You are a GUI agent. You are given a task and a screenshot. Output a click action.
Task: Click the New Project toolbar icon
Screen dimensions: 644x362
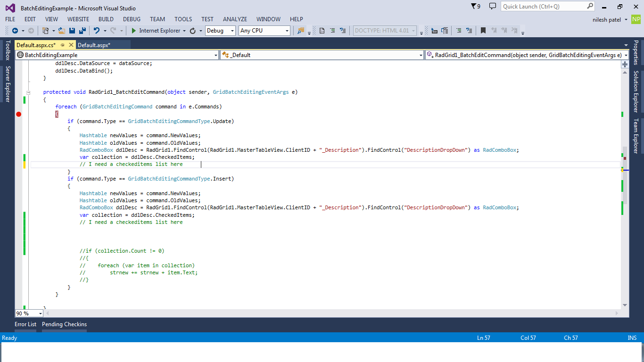pos(45,31)
